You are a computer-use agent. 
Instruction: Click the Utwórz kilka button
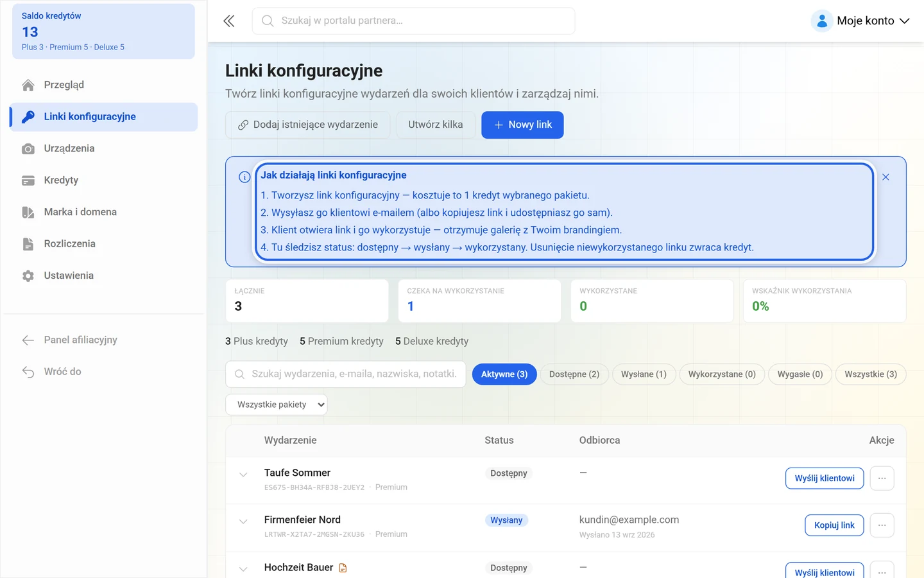pyautogui.click(x=436, y=125)
